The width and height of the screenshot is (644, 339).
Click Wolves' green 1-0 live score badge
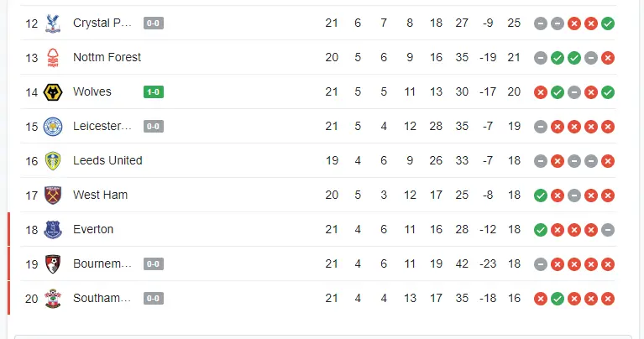154,91
